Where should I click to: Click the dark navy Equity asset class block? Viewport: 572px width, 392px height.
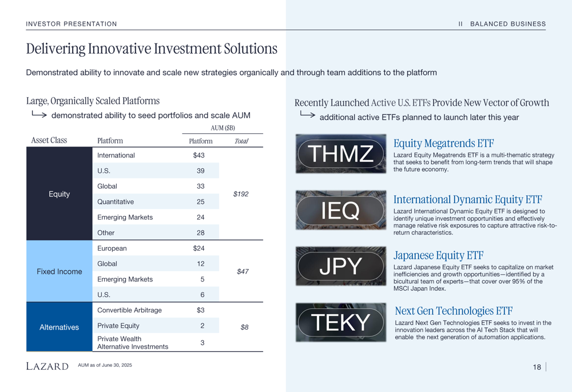coord(59,194)
